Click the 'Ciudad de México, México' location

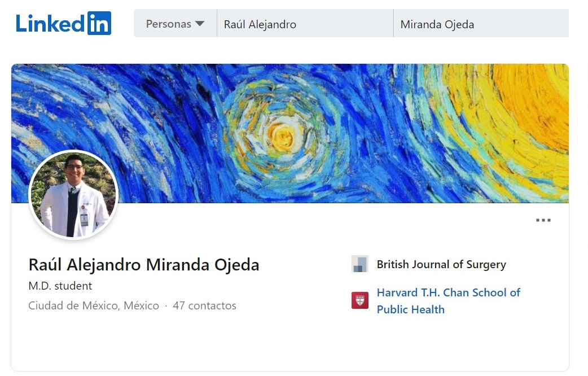(94, 306)
